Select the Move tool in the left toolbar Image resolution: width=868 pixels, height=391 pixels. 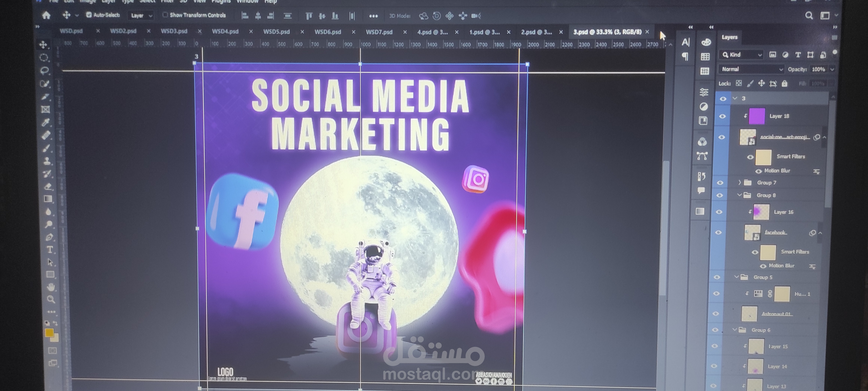tap(43, 45)
